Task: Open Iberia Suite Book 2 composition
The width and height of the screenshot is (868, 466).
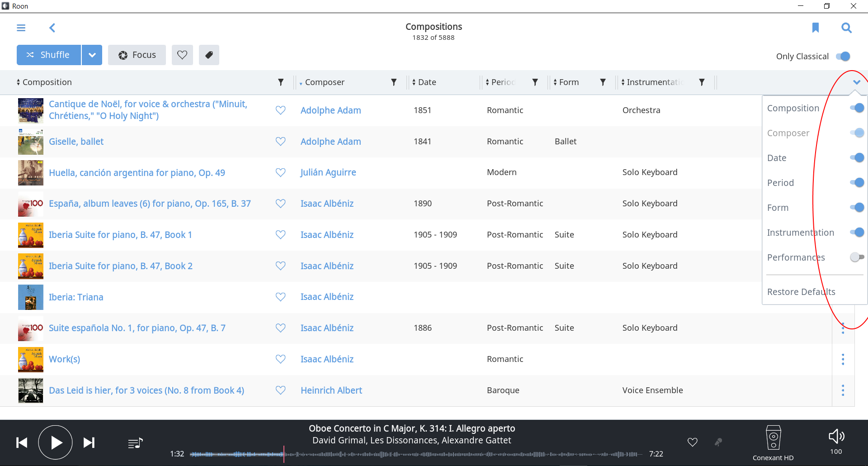Action: click(120, 266)
